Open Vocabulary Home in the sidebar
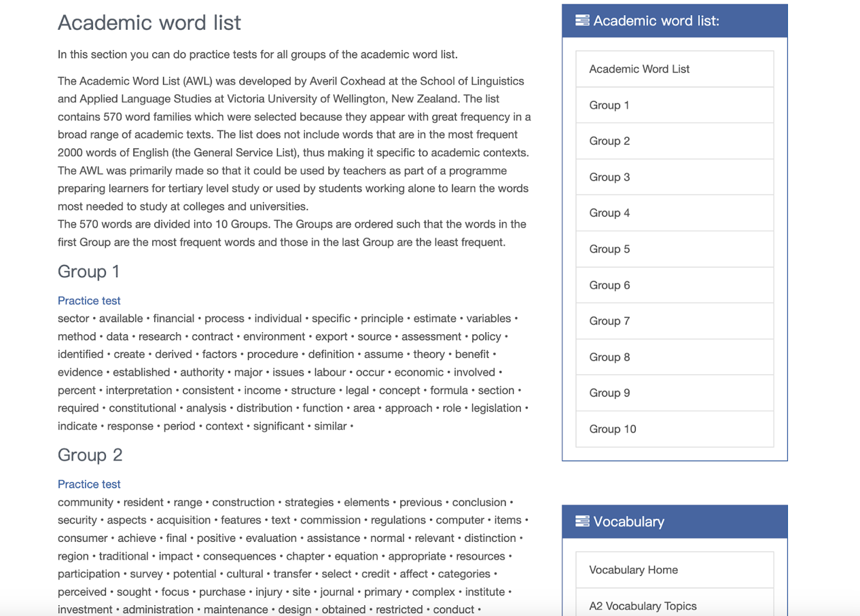This screenshot has width=860, height=616. tap(633, 569)
